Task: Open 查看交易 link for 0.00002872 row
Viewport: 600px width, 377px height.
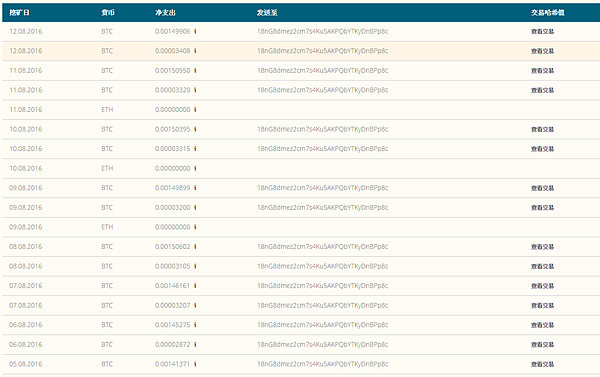Action: click(542, 345)
